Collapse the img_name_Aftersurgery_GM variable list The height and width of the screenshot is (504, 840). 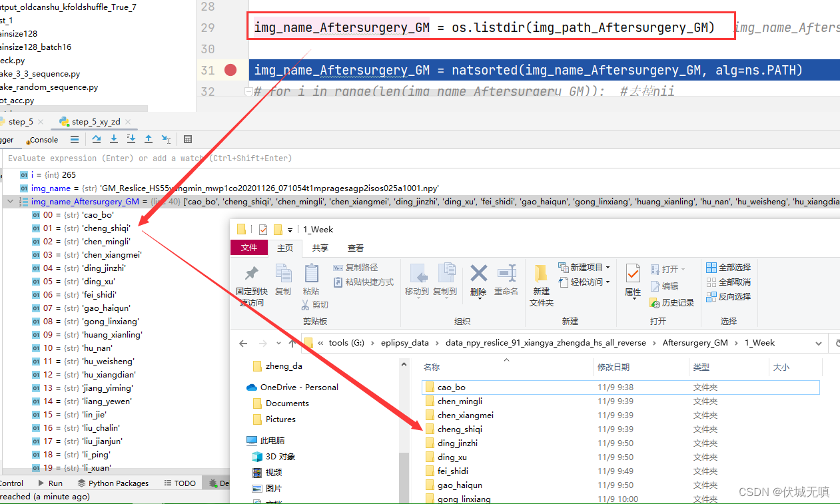[10, 201]
